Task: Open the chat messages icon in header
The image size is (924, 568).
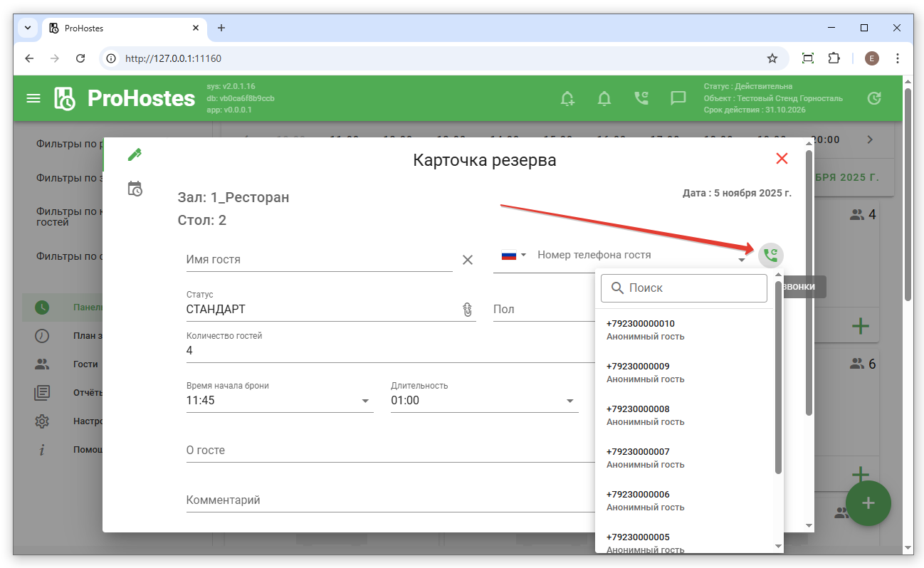Action: (x=678, y=98)
